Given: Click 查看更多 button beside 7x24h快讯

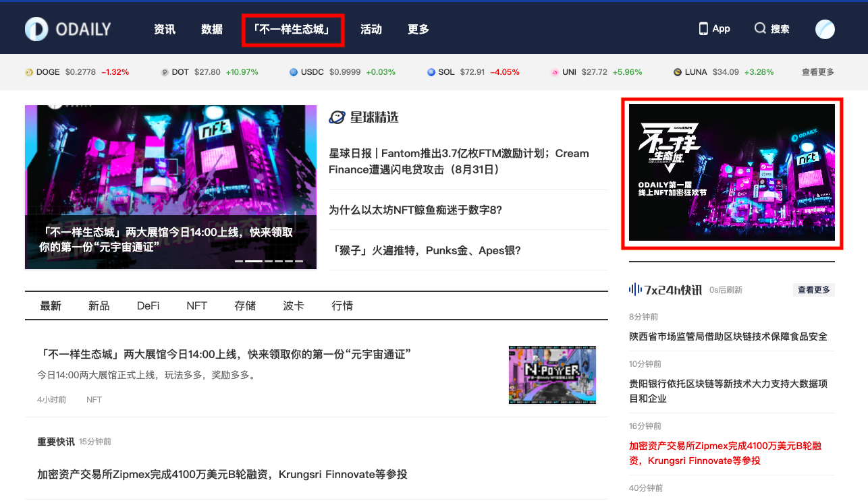Looking at the screenshot, I should (x=814, y=290).
